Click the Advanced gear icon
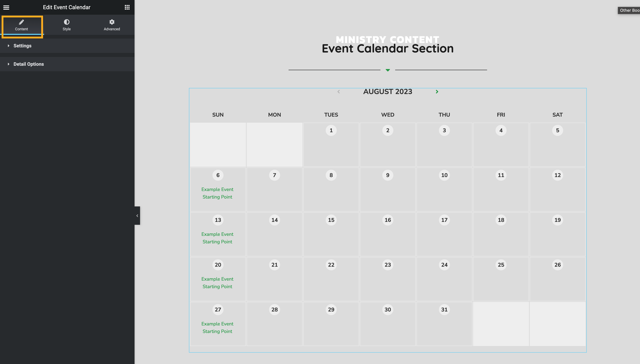This screenshot has height=364, width=640. click(112, 22)
